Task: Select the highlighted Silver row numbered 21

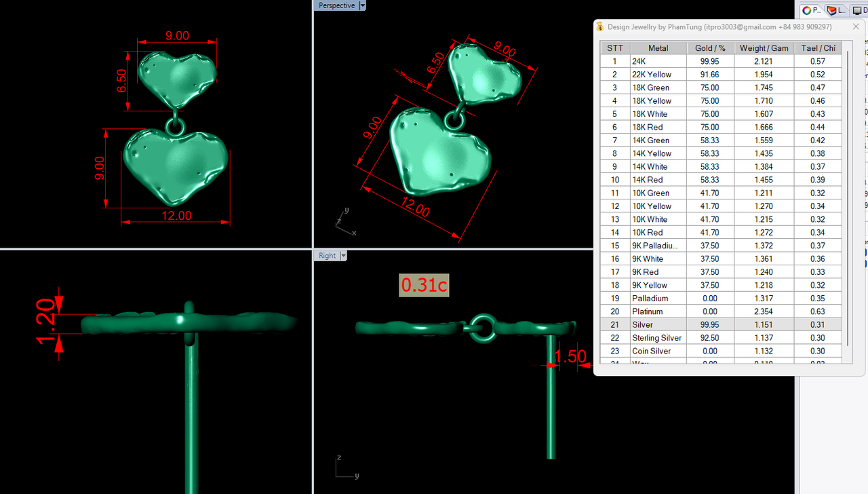Action: pyautogui.click(x=722, y=325)
